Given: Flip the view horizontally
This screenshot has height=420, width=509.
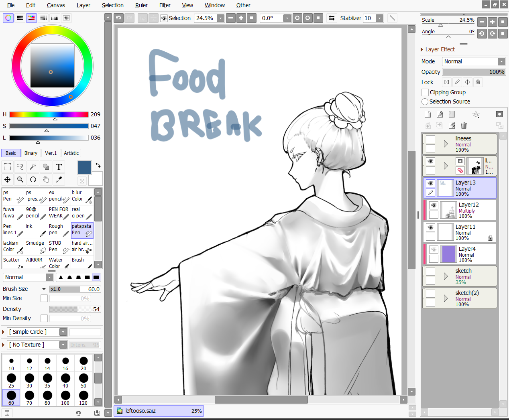Looking at the screenshot, I should point(332,18).
